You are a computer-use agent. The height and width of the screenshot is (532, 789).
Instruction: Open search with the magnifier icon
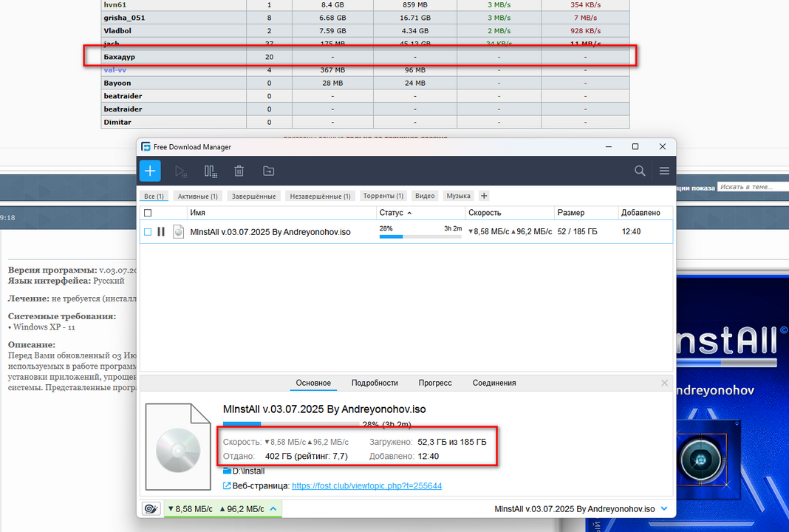tap(640, 171)
